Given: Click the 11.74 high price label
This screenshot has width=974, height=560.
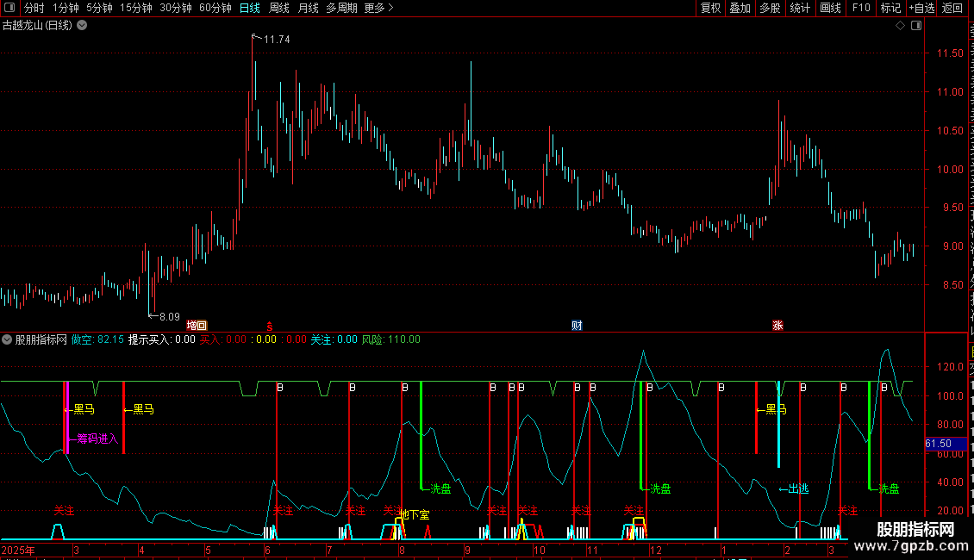Looking at the screenshot, I should point(277,39).
